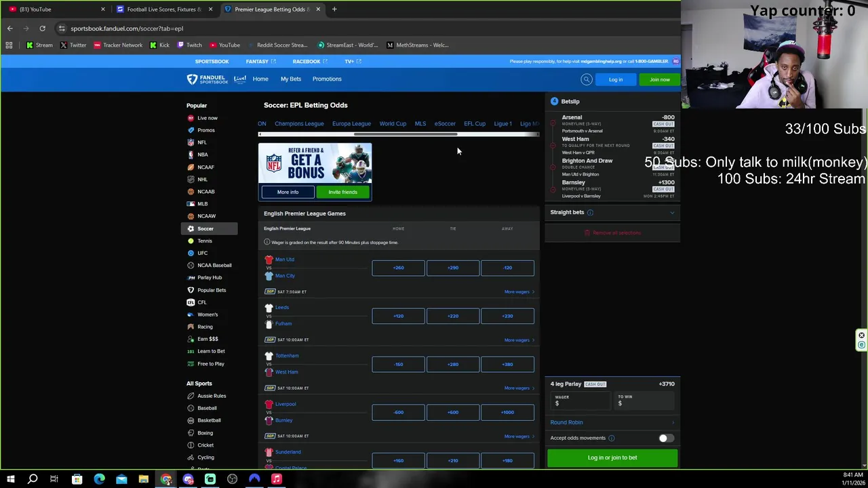Open More wagers for Leeds v Fulham
This screenshot has width=868, height=488.
point(519,340)
